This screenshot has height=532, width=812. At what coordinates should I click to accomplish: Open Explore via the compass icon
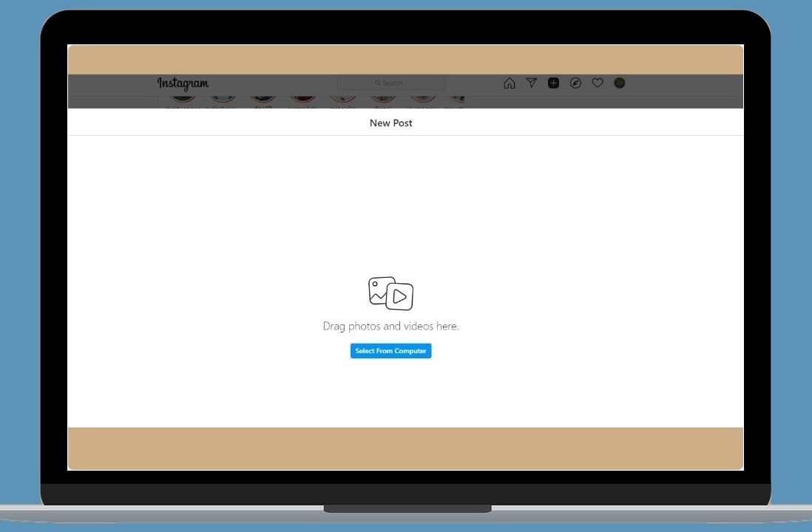pos(575,83)
